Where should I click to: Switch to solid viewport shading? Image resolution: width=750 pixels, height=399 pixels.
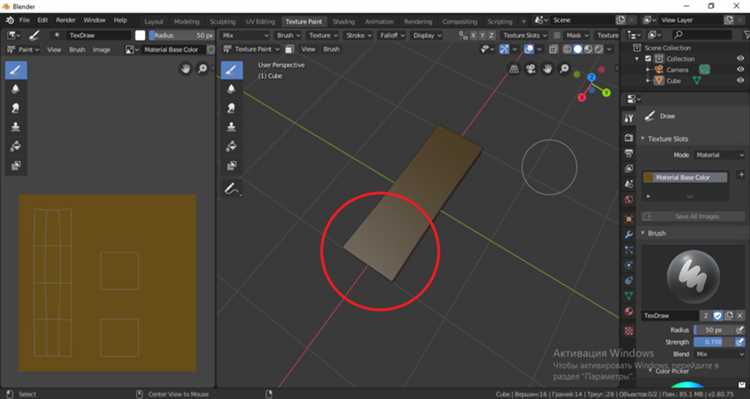tap(578, 49)
